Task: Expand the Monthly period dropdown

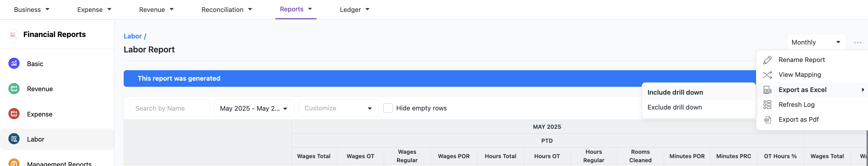Action: 816,42
